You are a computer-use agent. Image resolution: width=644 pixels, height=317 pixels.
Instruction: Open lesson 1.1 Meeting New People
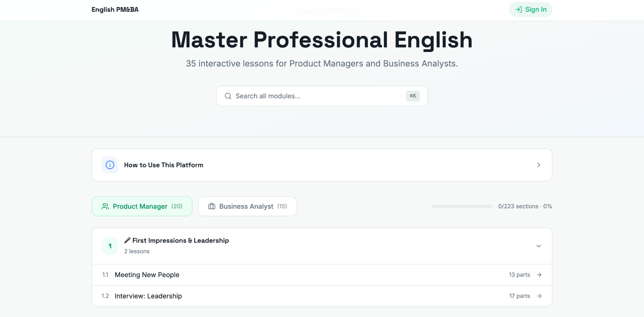322,275
